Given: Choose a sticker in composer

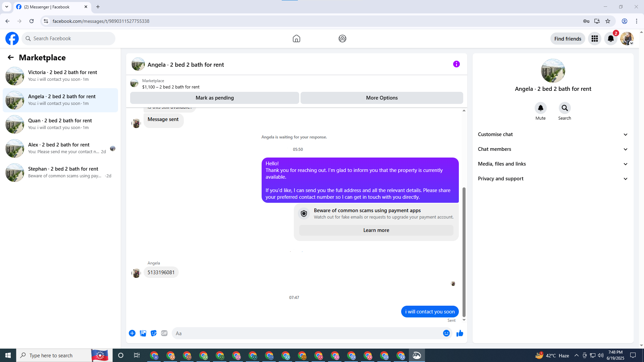Looking at the screenshot, I should click(154, 333).
